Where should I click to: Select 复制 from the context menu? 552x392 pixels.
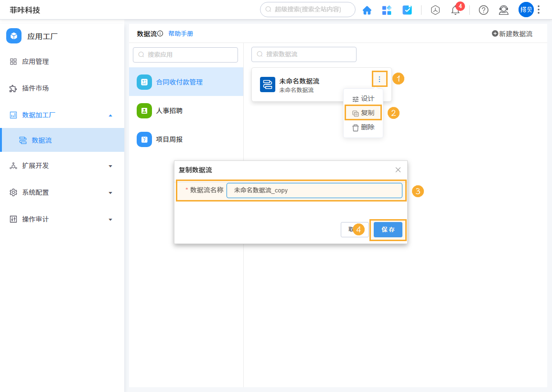click(363, 113)
